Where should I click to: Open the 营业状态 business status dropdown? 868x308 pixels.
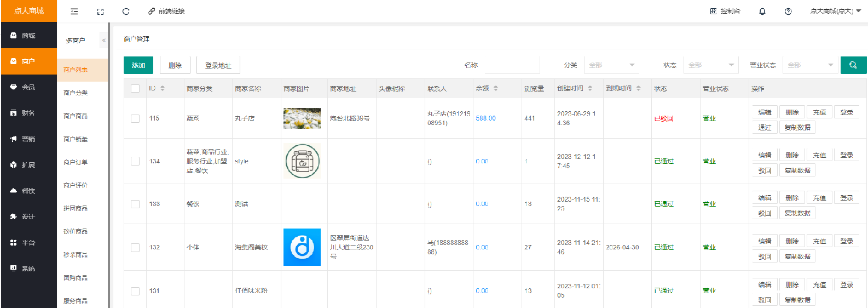[810, 65]
